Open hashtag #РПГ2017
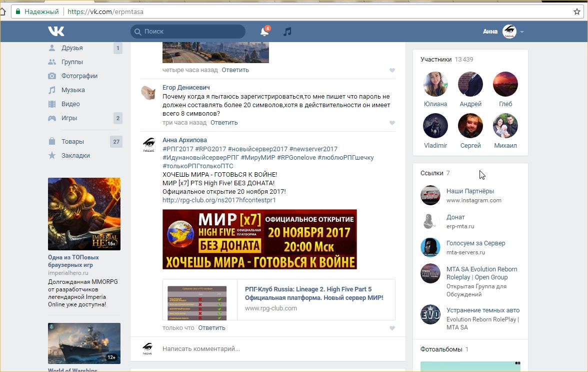This screenshot has width=588, height=372. coord(178,149)
